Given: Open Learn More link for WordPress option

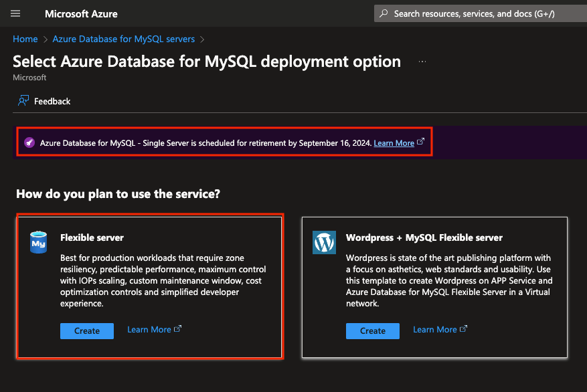Looking at the screenshot, I should pos(434,330).
